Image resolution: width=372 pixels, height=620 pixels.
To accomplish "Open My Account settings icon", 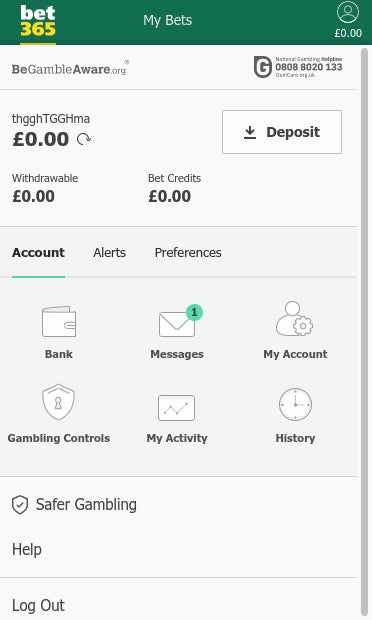I will pos(295,319).
